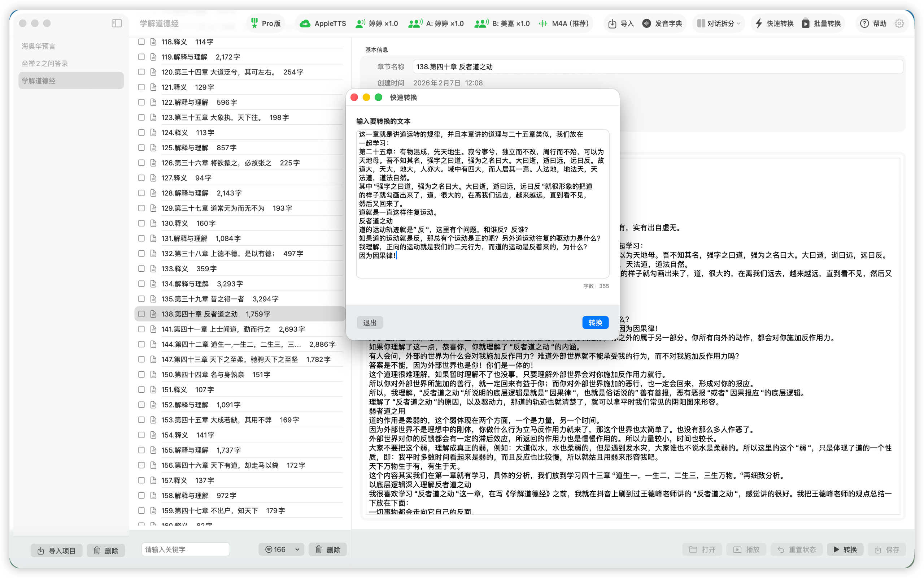Click the dialog's text input area
The height and width of the screenshot is (578, 924).
pos(482,204)
